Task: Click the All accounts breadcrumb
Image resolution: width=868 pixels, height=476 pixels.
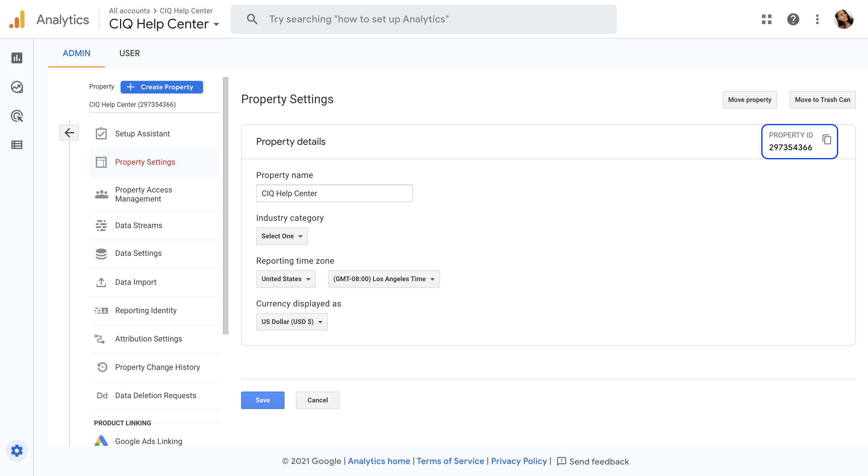Action: [129, 11]
